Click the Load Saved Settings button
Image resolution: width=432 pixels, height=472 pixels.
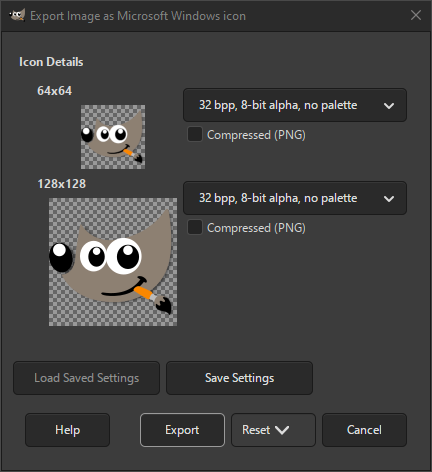click(x=87, y=378)
